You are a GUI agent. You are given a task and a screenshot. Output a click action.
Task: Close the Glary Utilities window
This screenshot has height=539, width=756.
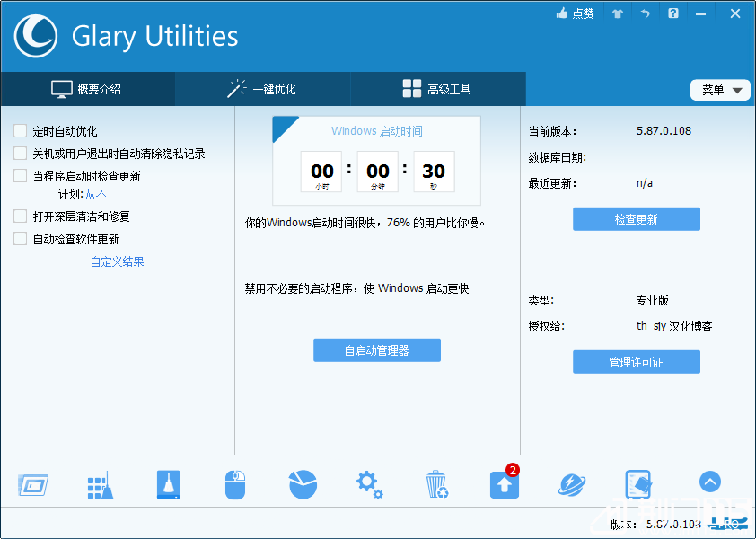[734, 13]
